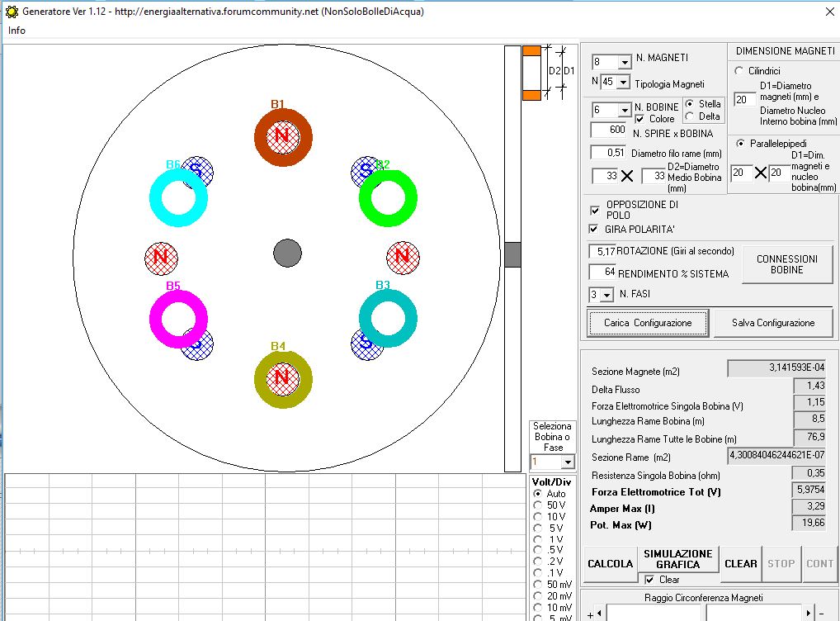Click the cylindrical D1 diameter field
The width and height of the screenshot is (840, 621).
click(744, 99)
